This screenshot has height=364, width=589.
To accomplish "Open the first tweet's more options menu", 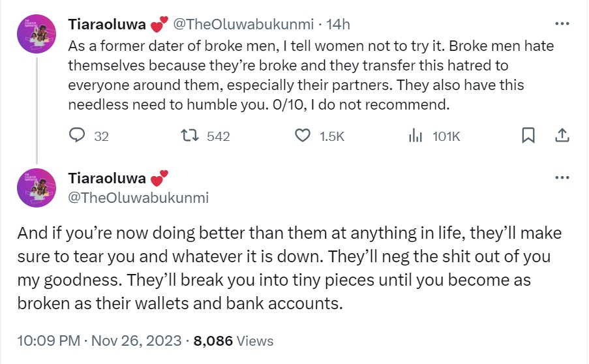I will pyautogui.click(x=562, y=24).
